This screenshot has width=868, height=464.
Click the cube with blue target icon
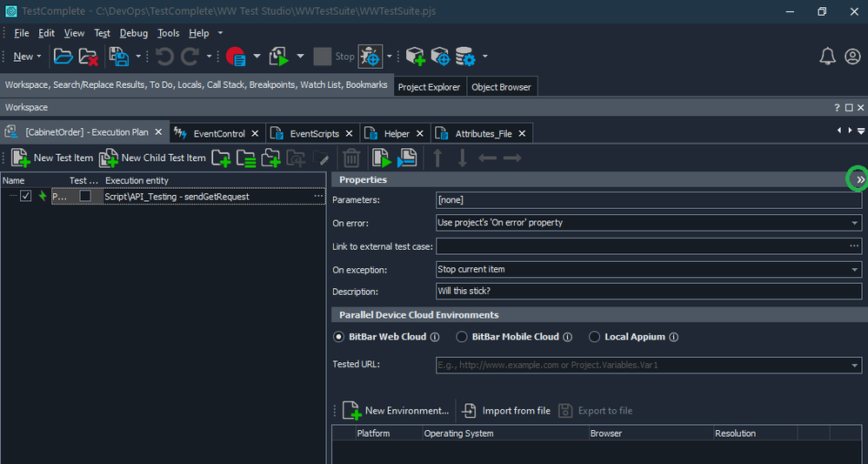440,57
